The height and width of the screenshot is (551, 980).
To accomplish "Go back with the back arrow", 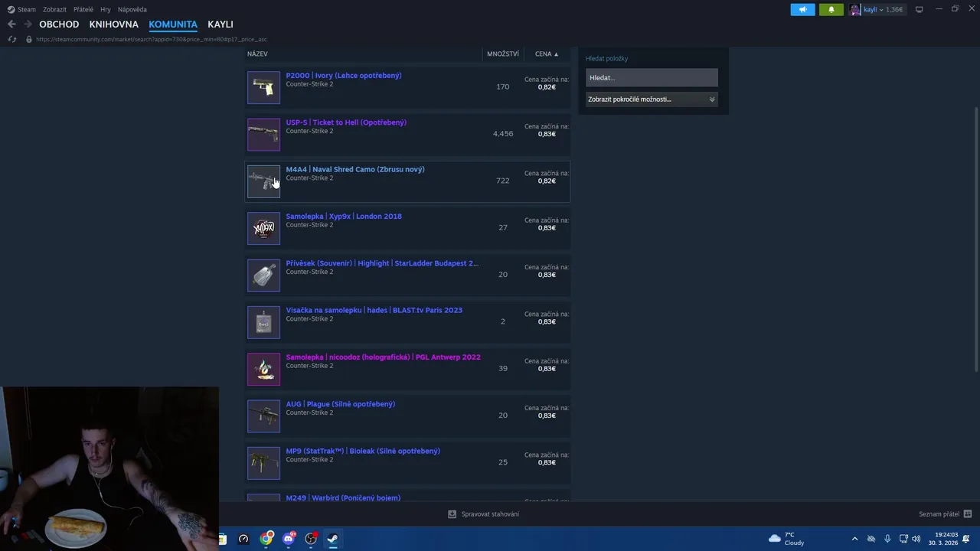I will coord(11,24).
